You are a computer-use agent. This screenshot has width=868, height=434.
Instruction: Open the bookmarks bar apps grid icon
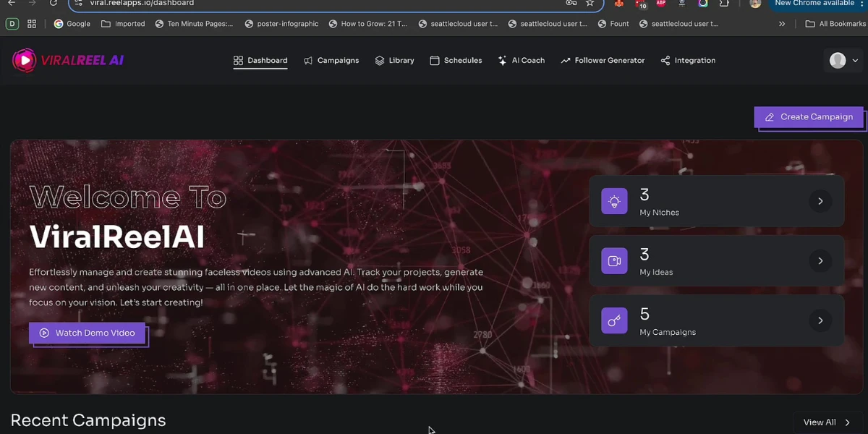coord(32,24)
